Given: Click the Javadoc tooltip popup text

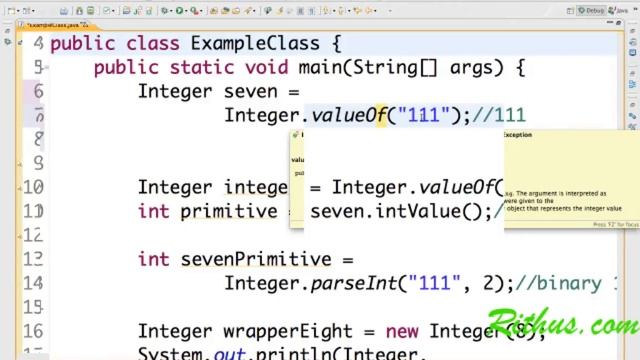Looking at the screenshot, I should pyautogui.click(x=563, y=201).
